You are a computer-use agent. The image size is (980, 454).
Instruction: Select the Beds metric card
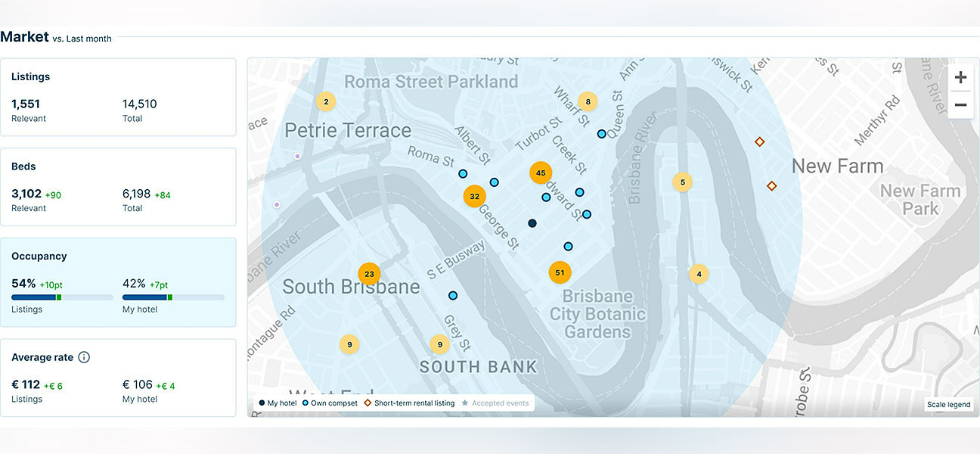(x=118, y=186)
